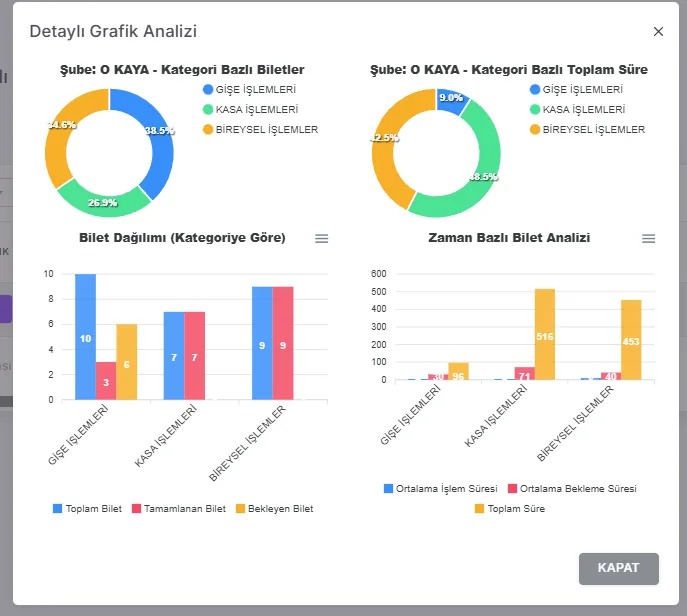Click GİŞE İŞLEMLERİ axis label in Zaman Bazlı chart

coord(410,415)
